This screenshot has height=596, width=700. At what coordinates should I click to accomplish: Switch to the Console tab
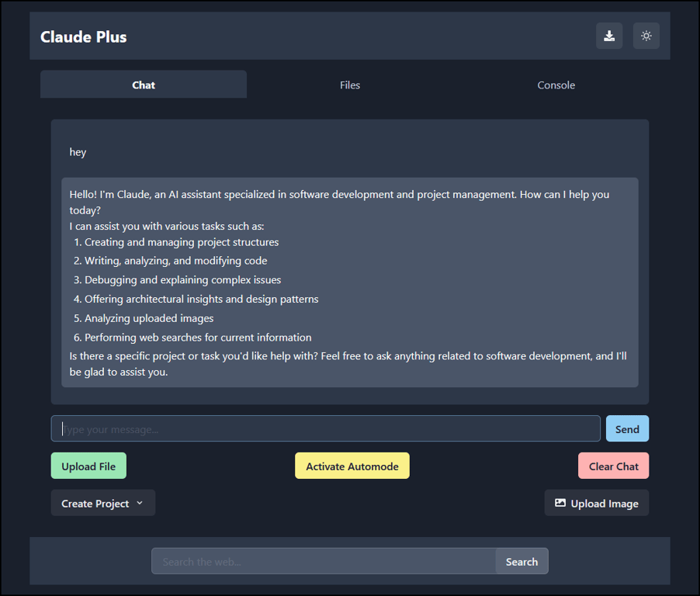pos(556,85)
